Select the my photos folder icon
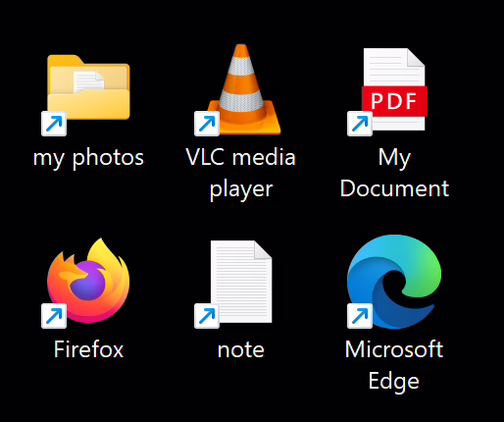The width and height of the screenshot is (504, 422). point(86,95)
